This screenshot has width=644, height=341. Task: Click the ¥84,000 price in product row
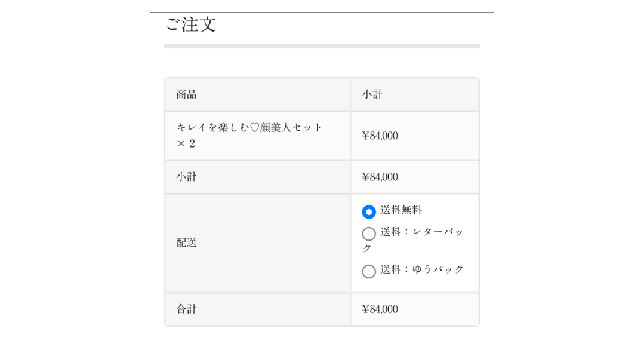[x=380, y=136]
